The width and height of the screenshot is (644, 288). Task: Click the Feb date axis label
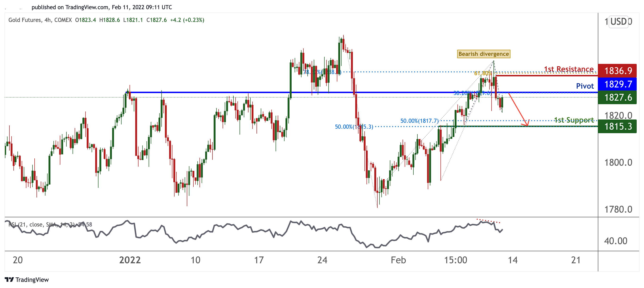(398, 260)
